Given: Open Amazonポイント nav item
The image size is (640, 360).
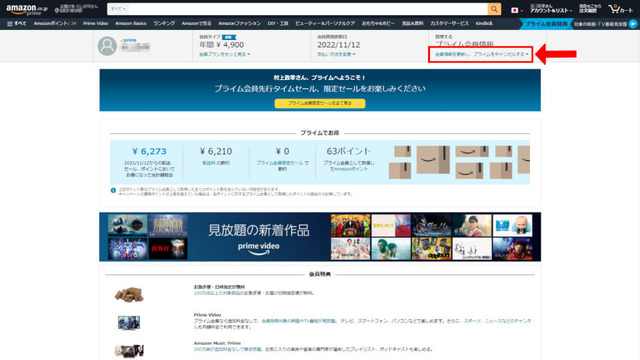Looking at the screenshot, I should [x=55, y=24].
